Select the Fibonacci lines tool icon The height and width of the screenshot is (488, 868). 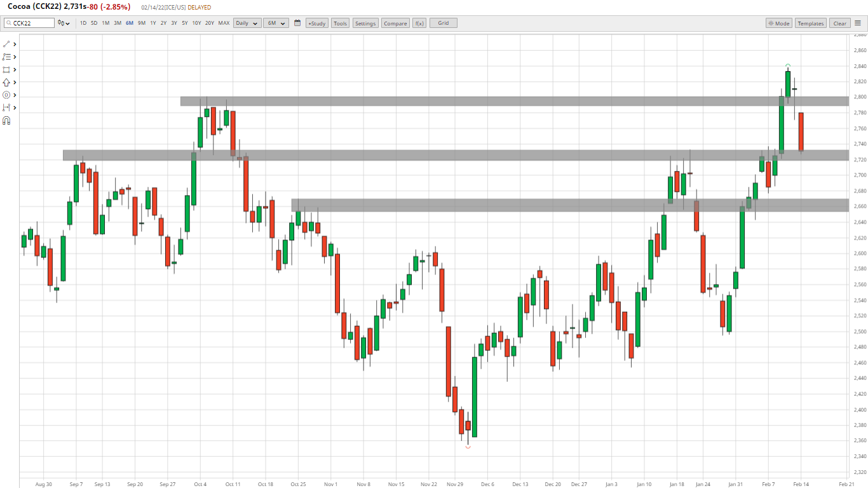coord(6,57)
